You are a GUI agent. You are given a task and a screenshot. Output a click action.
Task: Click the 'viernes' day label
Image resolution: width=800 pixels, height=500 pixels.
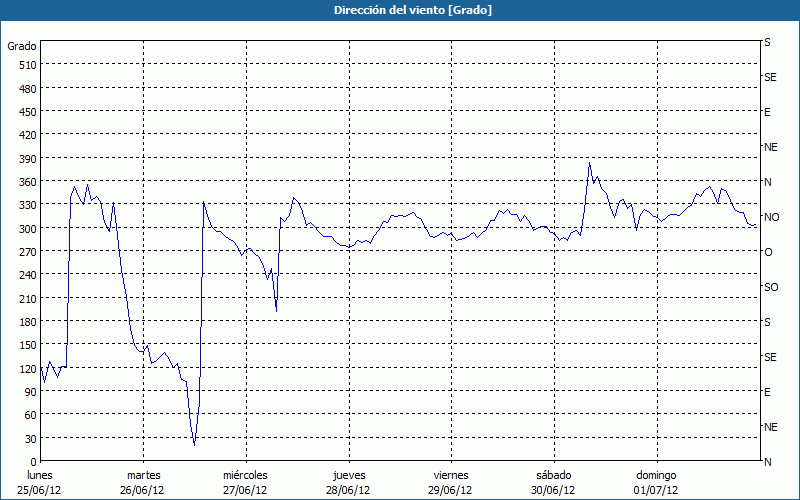click(x=450, y=475)
